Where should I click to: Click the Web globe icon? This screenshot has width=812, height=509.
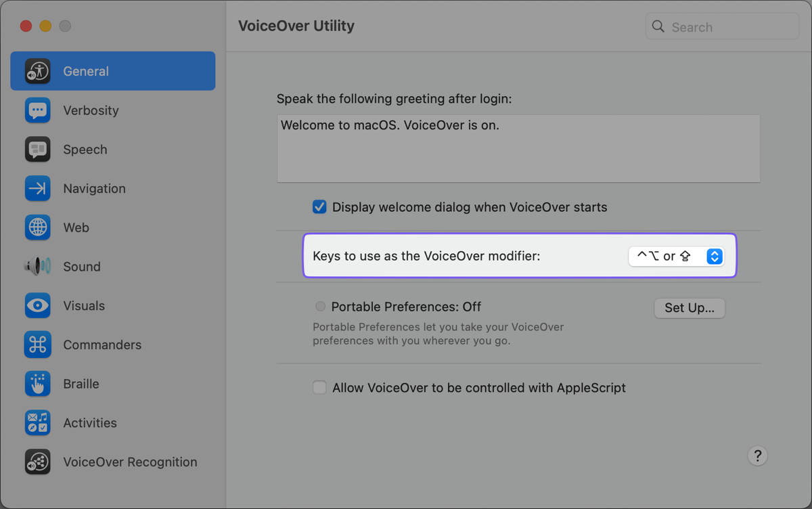38,227
